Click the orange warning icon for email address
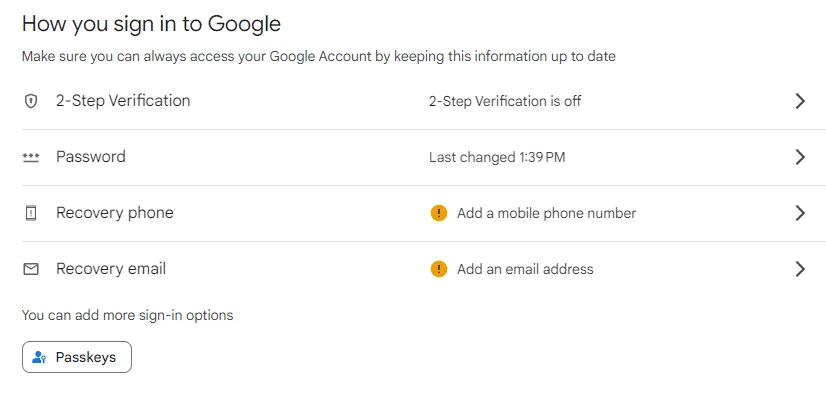 tap(439, 269)
